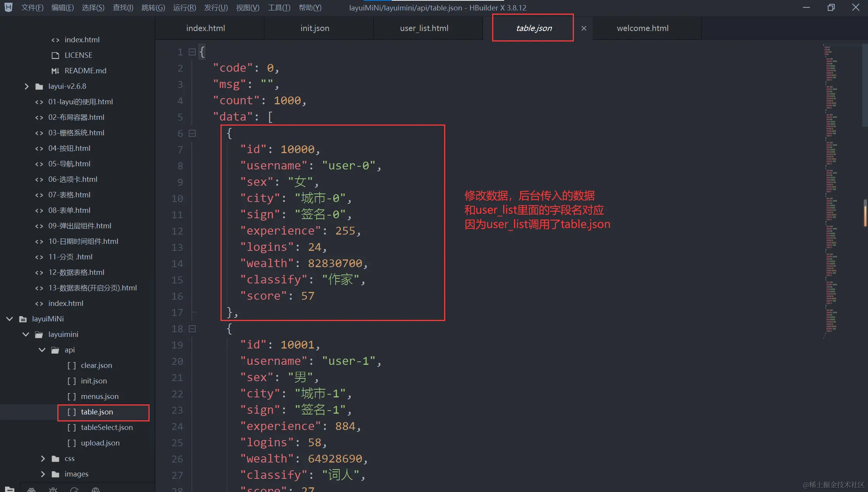
Task: Click the init.json bracket icon in tree
Action: [72, 381]
